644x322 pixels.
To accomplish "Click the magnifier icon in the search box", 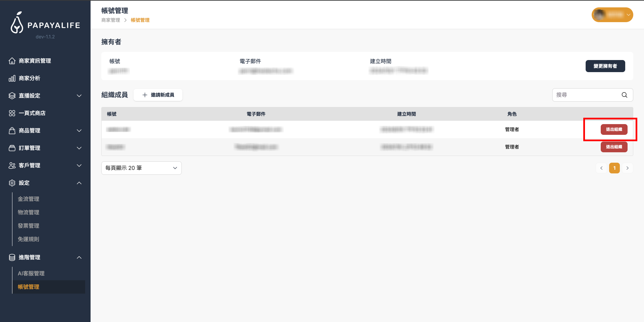I will [624, 95].
